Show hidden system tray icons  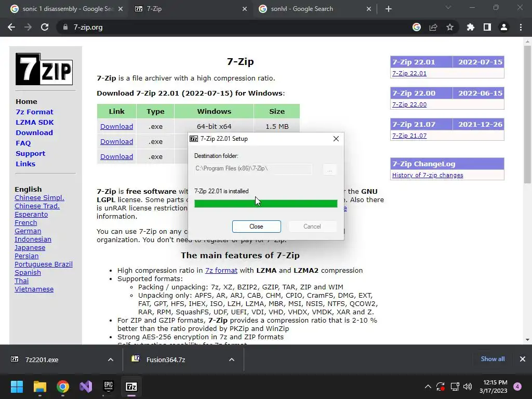[428, 387]
